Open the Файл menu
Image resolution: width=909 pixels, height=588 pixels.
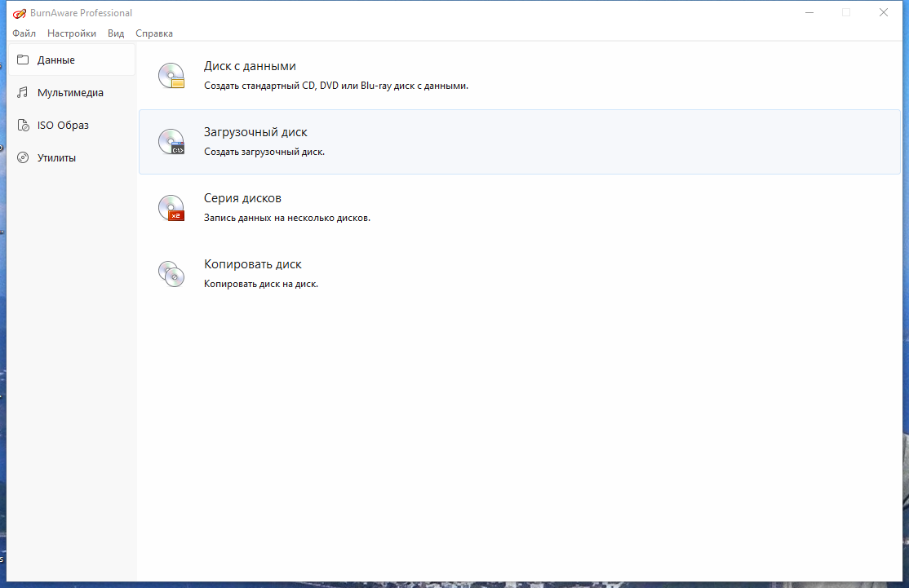tap(24, 33)
